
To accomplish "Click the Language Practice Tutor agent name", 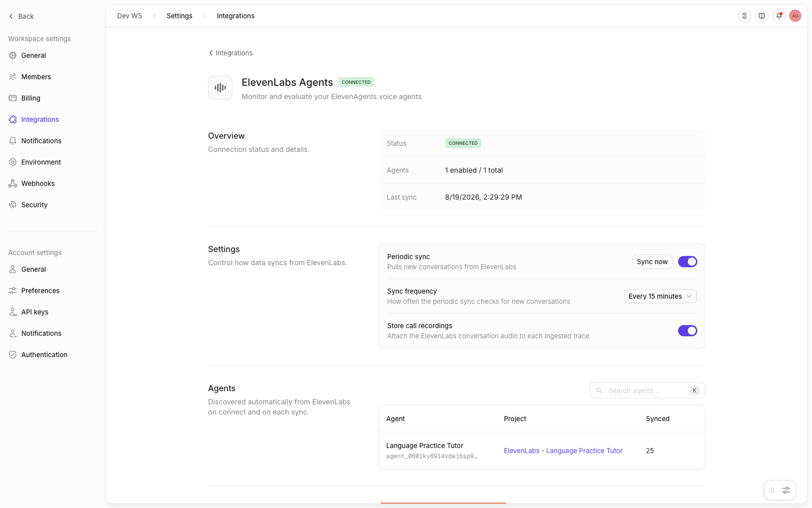I will (x=425, y=446).
